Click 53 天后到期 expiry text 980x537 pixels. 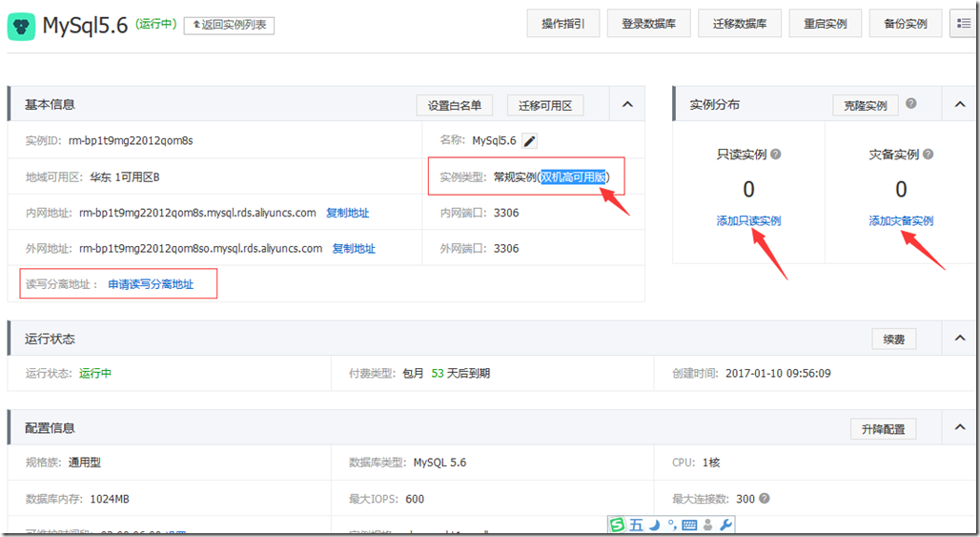coord(460,373)
